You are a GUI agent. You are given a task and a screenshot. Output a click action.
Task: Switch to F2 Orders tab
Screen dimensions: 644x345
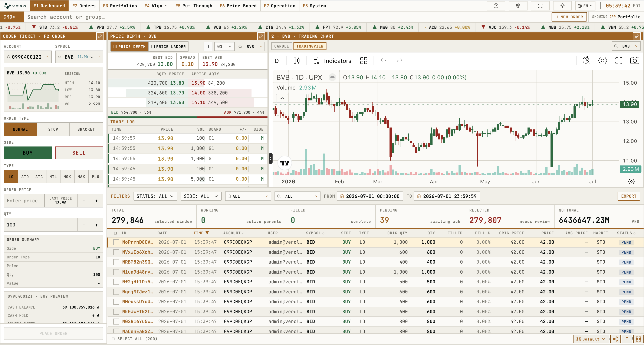[84, 6]
